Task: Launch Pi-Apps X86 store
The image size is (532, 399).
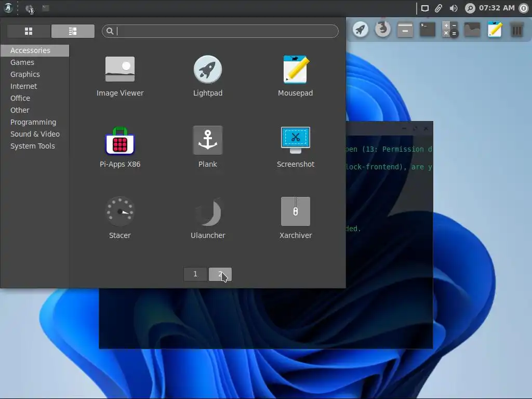Action: click(120, 147)
